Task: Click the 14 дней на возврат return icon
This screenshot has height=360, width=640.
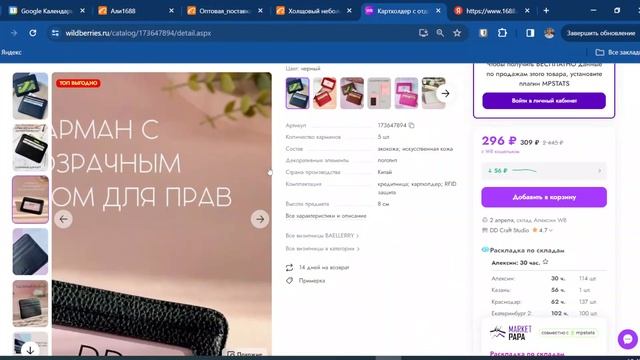Action: click(x=289, y=268)
